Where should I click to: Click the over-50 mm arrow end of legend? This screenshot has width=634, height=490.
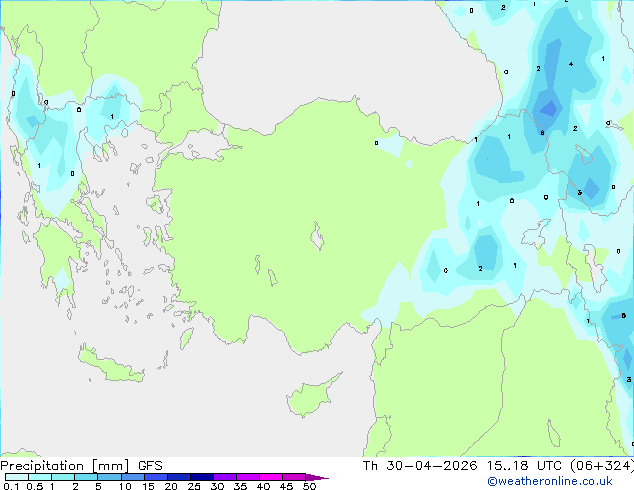click(x=317, y=477)
